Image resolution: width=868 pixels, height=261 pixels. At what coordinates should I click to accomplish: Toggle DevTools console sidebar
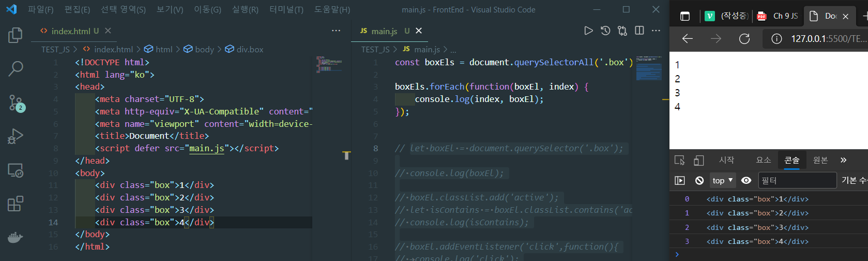[x=680, y=180]
